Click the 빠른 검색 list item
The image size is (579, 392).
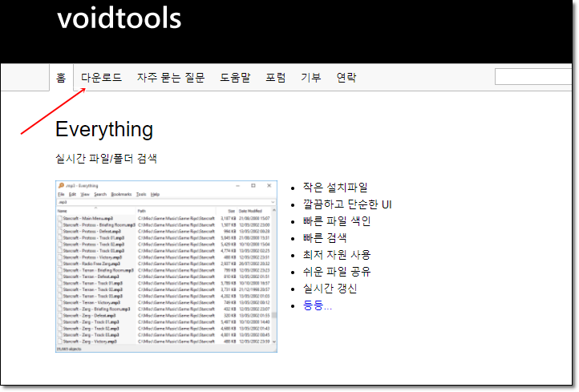(x=325, y=238)
